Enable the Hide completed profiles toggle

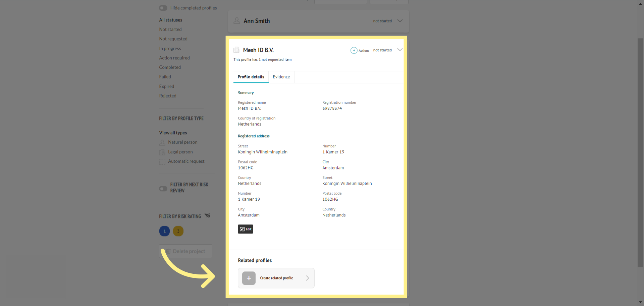coord(163,8)
